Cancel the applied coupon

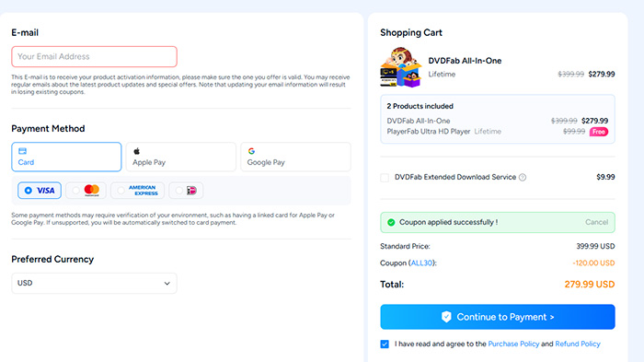tap(596, 222)
